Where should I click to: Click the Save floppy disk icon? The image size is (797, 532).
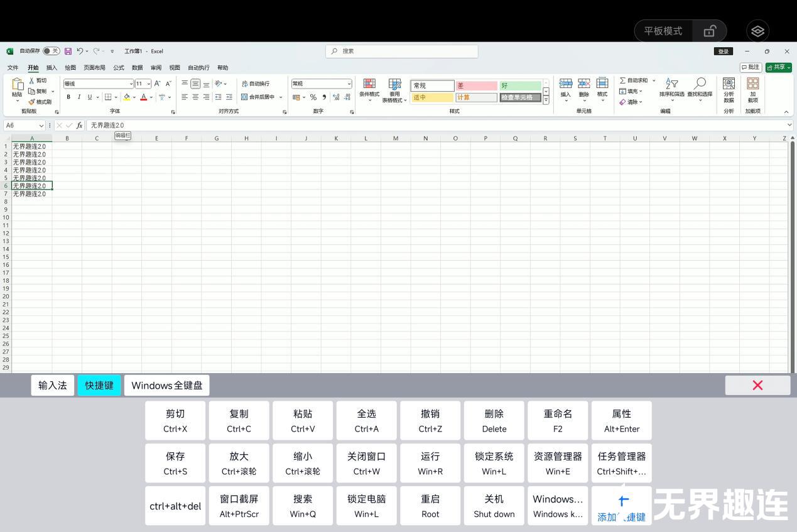pos(68,51)
